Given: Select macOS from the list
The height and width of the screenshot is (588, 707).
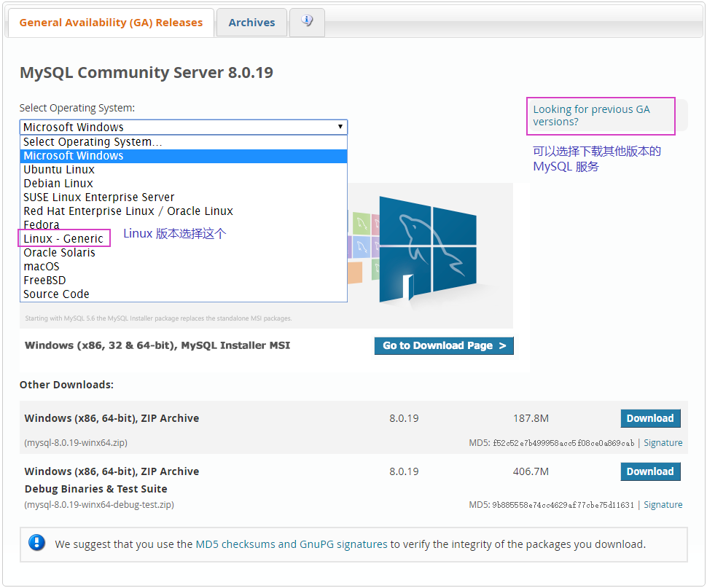Looking at the screenshot, I should coord(184,267).
